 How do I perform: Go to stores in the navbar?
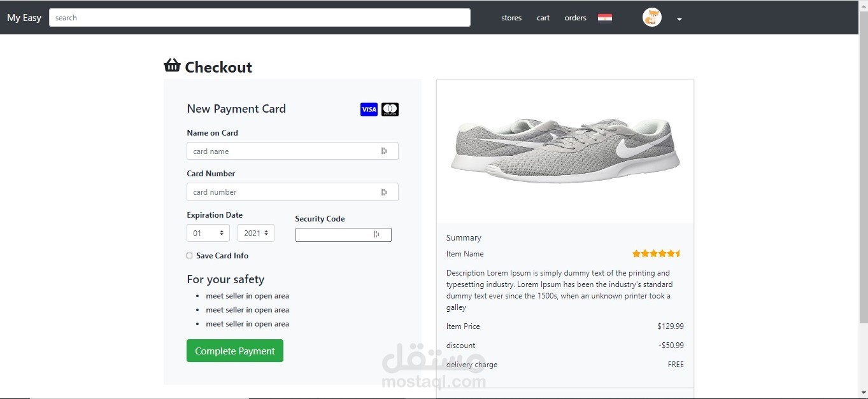click(x=511, y=18)
